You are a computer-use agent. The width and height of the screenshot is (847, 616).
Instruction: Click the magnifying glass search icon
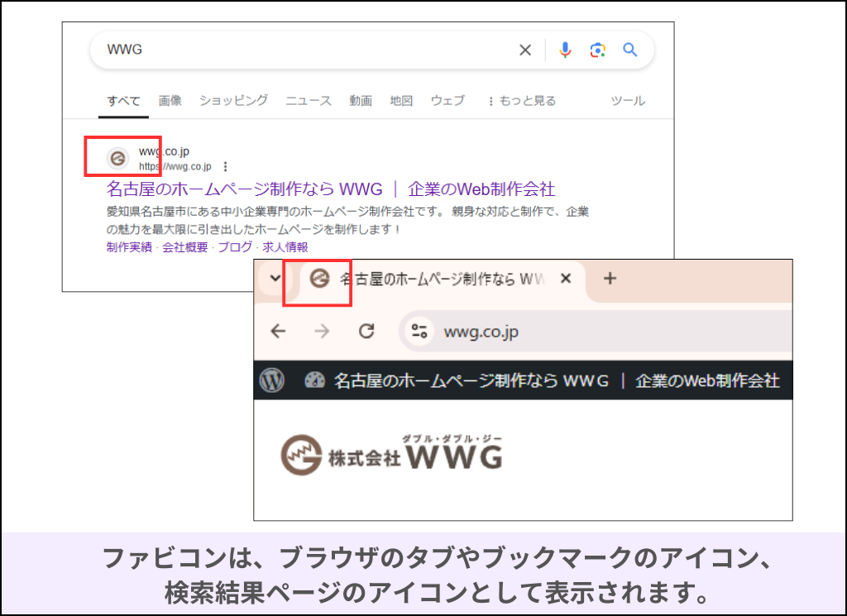point(630,50)
